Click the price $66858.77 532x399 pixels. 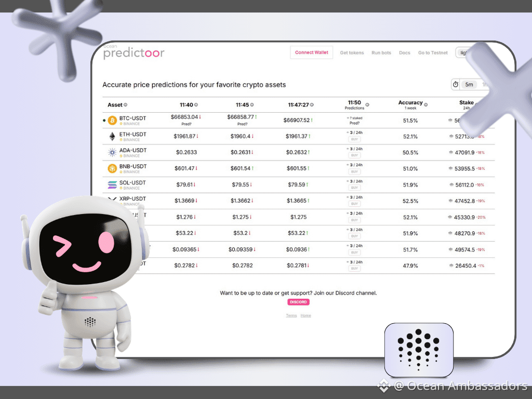pos(241,117)
